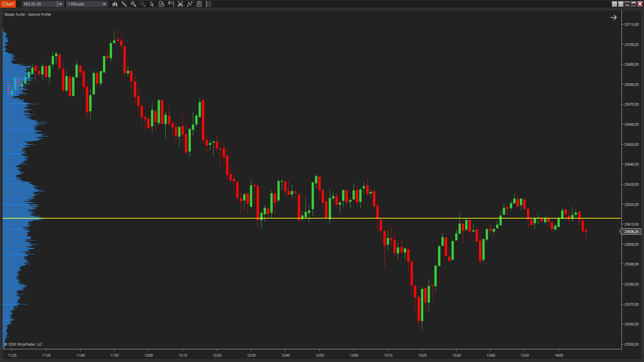
Task: Activate the Zoom Out tool
Action: coord(143,4)
